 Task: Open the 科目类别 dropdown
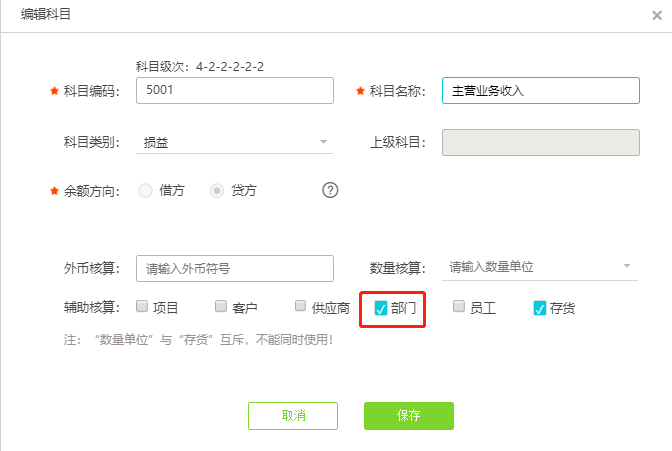point(234,142)
